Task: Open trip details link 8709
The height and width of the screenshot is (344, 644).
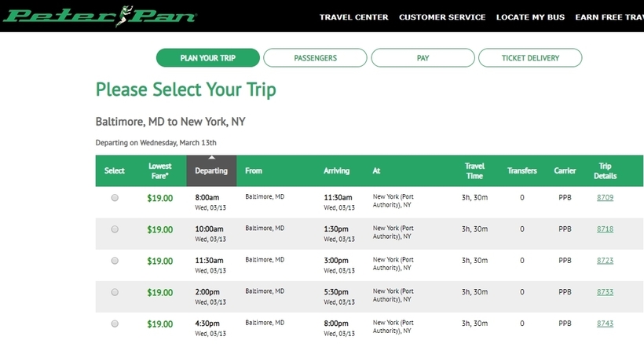Action: tap(605, 197)
